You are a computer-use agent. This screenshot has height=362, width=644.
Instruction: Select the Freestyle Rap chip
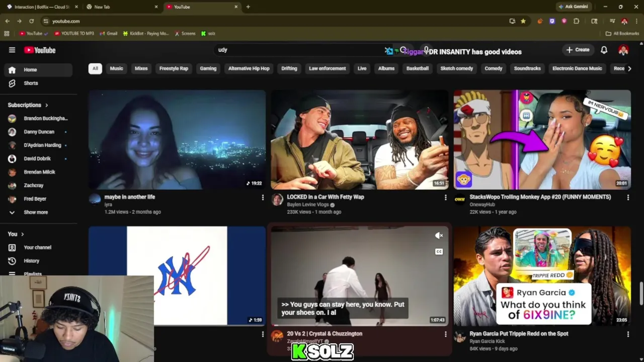coord(174,68)
